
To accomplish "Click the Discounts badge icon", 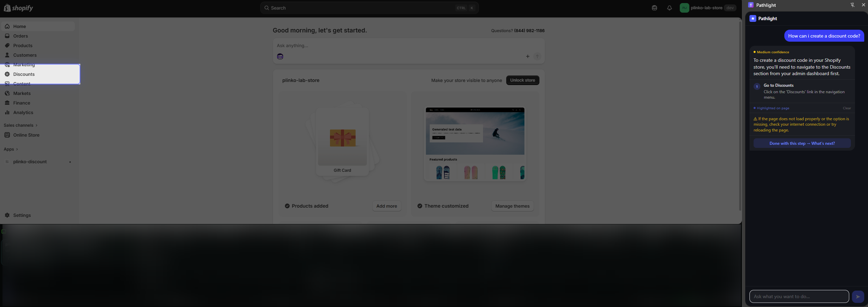I will coord(7,74).
